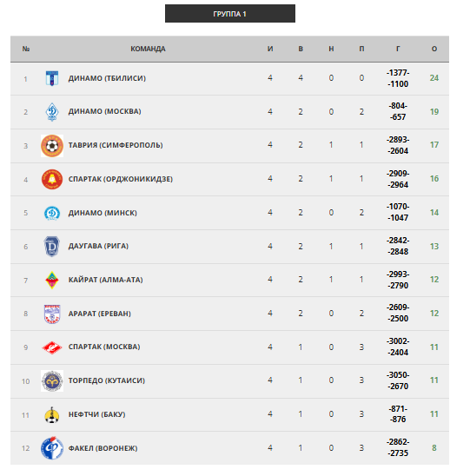Screen dimensions: 450x476
Task: Click the Спартак (Москва) red diamond logo
Action: click(x=52, y=347)
